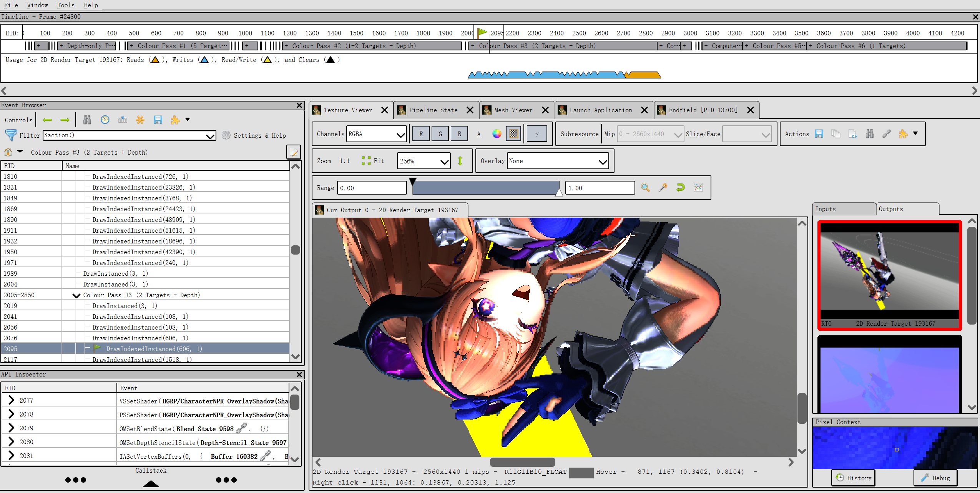Open dropdown arrow next to Event Browser puzzle icon

click(188, 119)
